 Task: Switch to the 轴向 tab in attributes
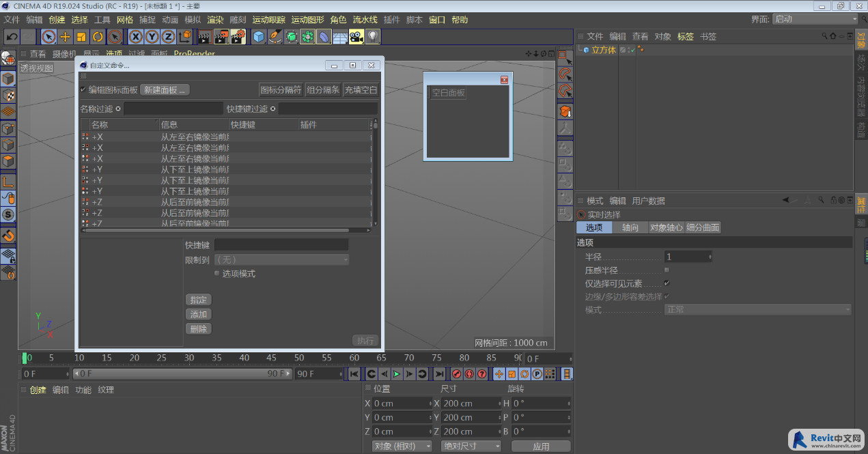pyautogui.click(x=630, y=227)
